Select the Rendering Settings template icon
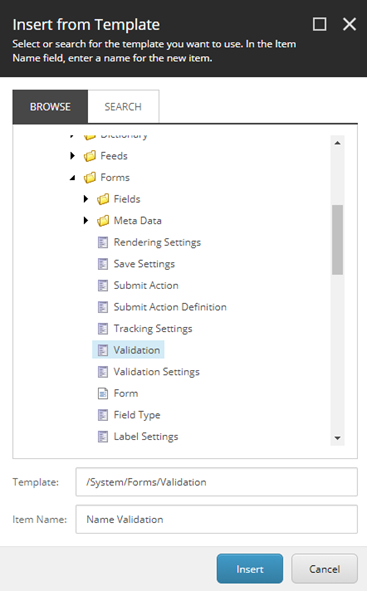Screen dimensions: 367x591 pos(103,242)
